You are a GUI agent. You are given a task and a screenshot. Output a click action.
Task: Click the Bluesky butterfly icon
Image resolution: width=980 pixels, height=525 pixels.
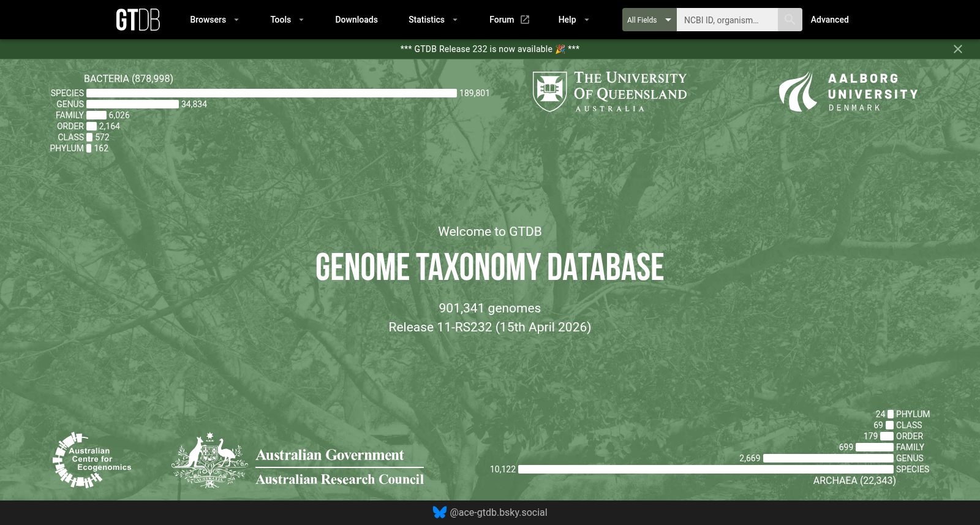point(440,512)
